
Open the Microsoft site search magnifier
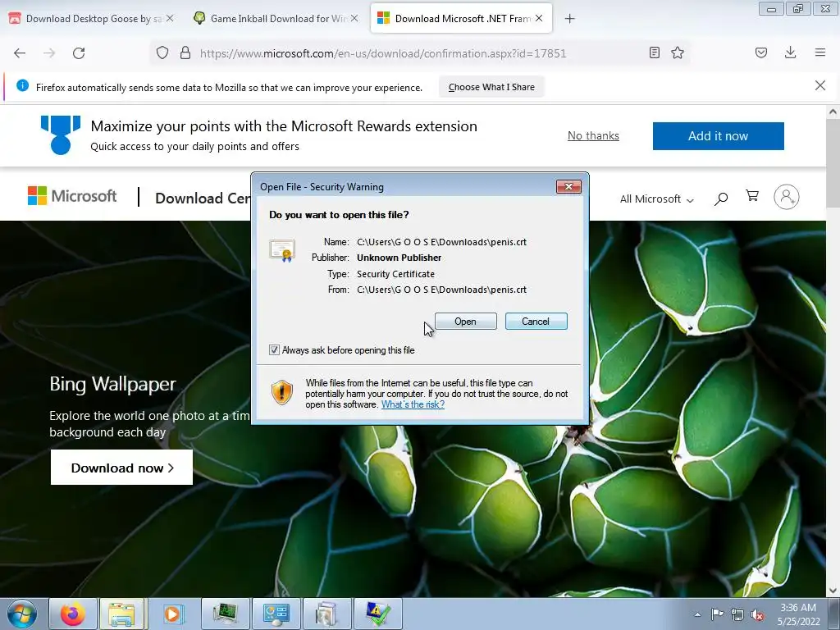tap(721, 199)
